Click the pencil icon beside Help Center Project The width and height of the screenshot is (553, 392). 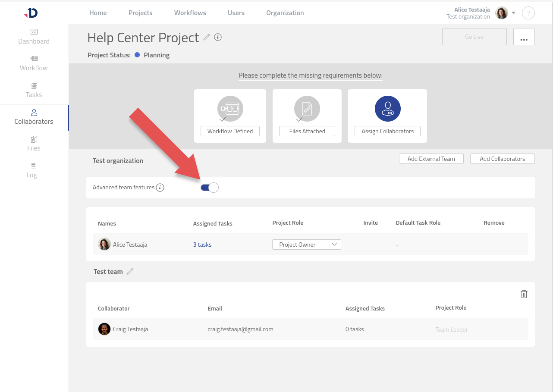tap(207, 38)
